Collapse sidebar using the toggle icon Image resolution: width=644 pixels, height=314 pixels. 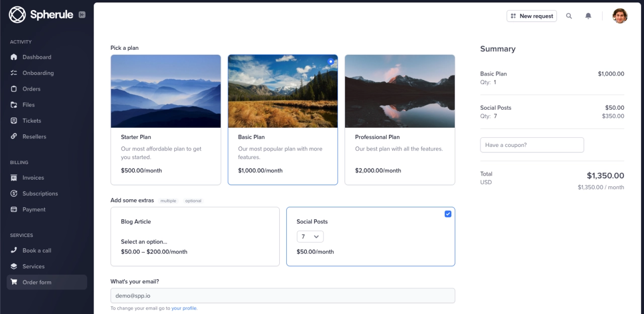coord(82,15)
